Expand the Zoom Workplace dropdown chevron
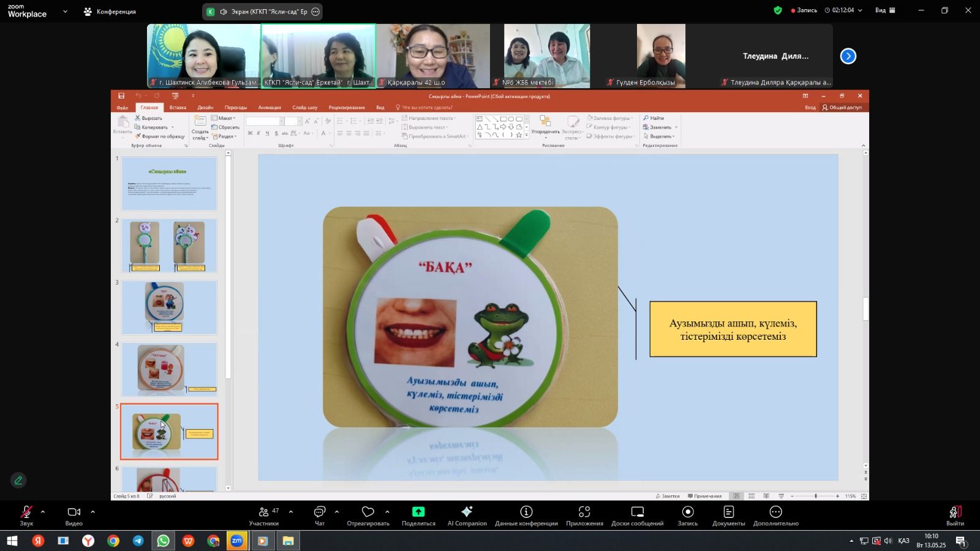 pos(65,11)
